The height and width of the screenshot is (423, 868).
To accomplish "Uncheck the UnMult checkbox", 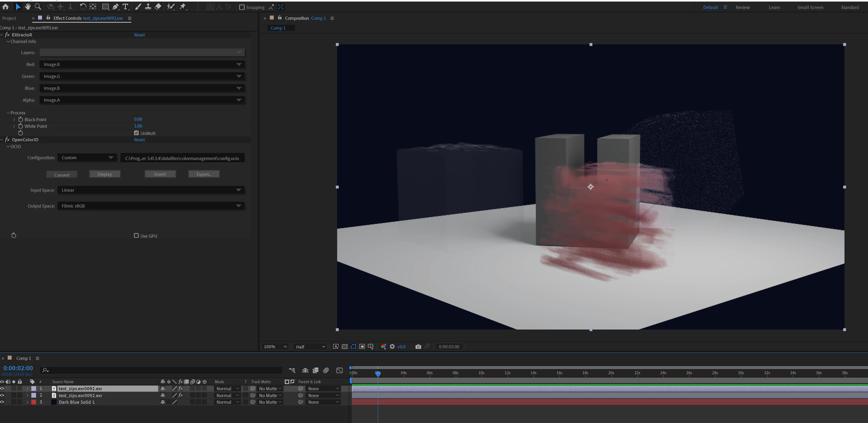I will click(136, 133).
